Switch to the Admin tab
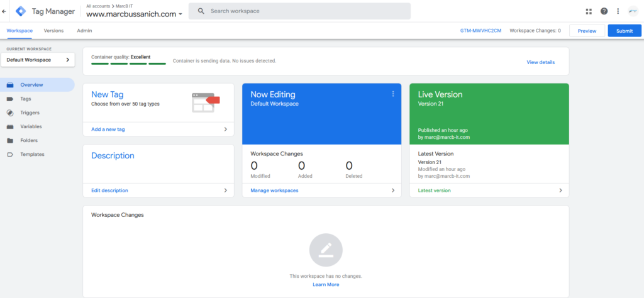Viewport: 644px width, 298px height. pyautogui.click(x=84, y=30)
